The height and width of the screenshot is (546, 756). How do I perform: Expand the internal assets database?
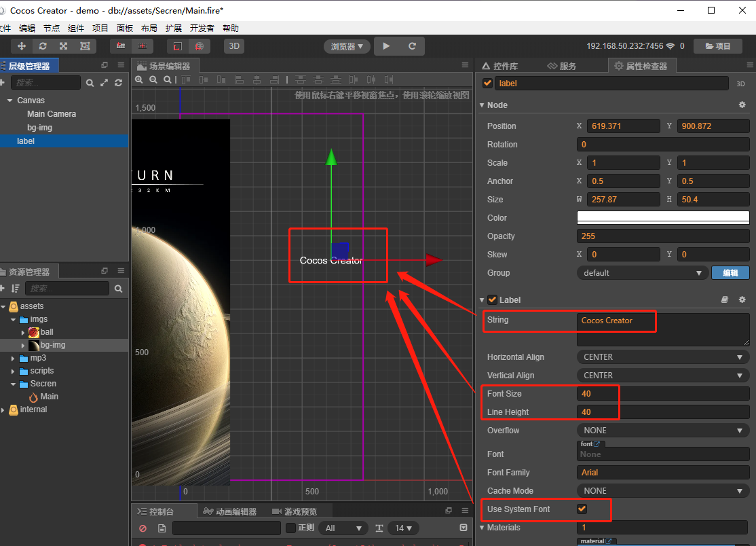pos(3,409)
